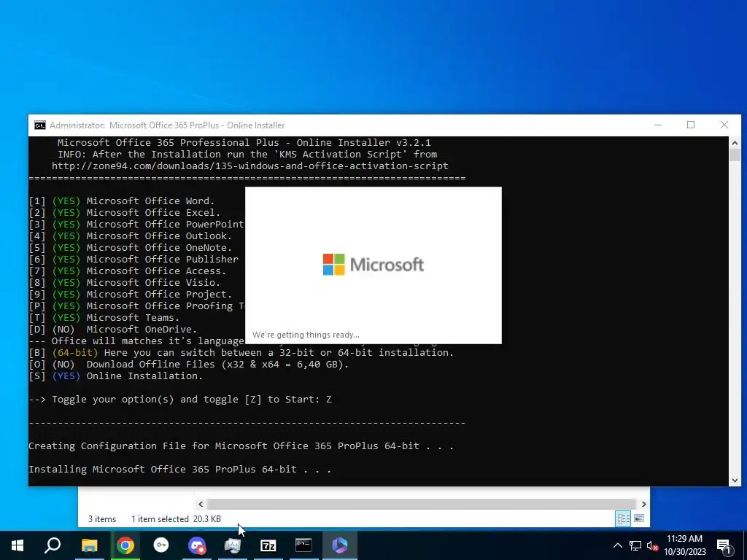747x560 pixels.
Task: Switch to the command prompt taskbar icon
Action: coord(303,545)
